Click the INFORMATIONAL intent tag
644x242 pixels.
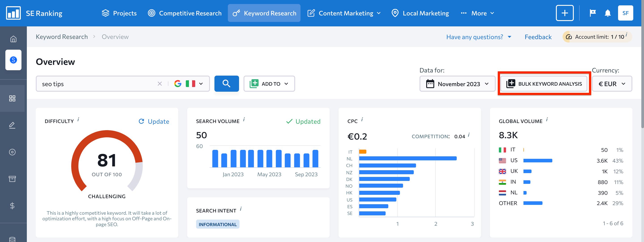pyautogui.click(x=218, y=224)
